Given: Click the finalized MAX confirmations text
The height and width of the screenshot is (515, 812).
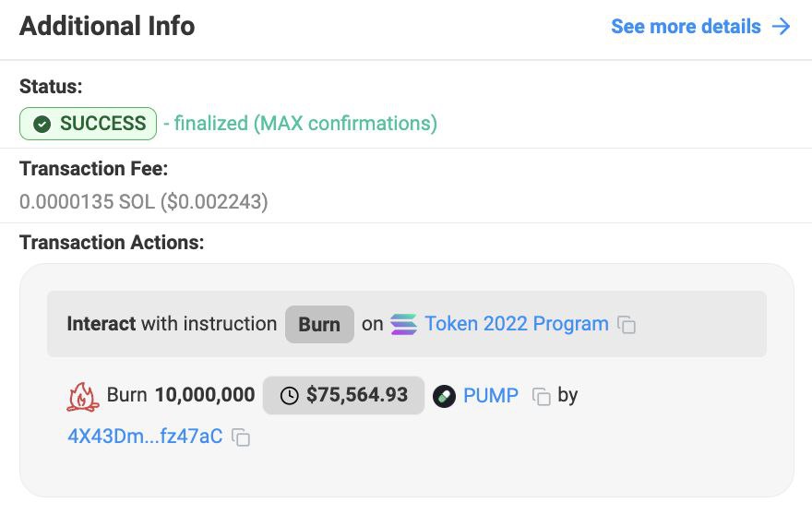Looking at the screenshot, I should pos(301,124).
